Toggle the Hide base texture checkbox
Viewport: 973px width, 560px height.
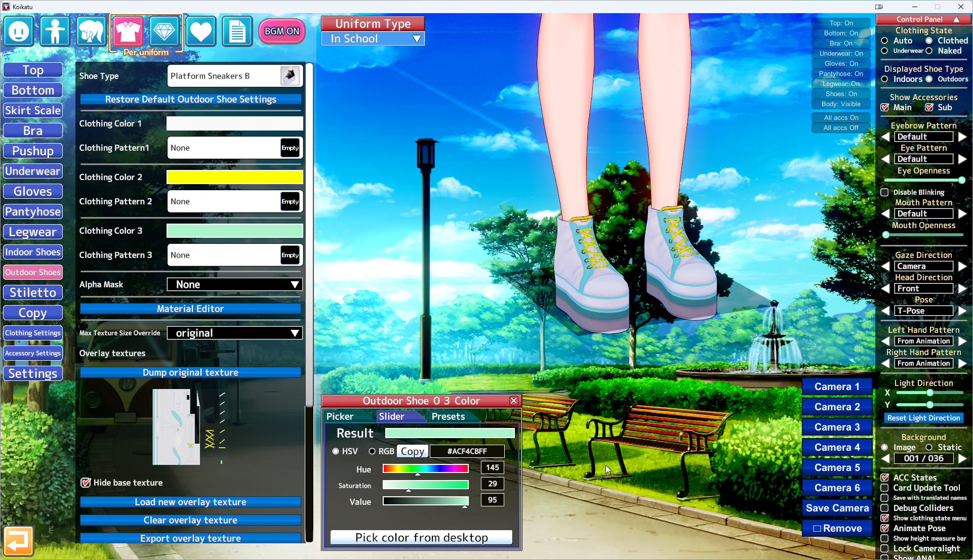(x=86, y=483)
